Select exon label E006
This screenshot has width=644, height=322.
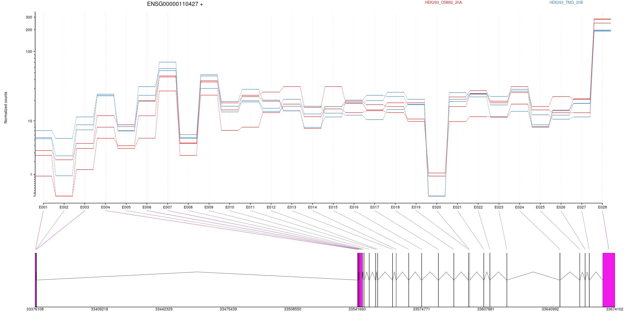(x=147, y=207)
